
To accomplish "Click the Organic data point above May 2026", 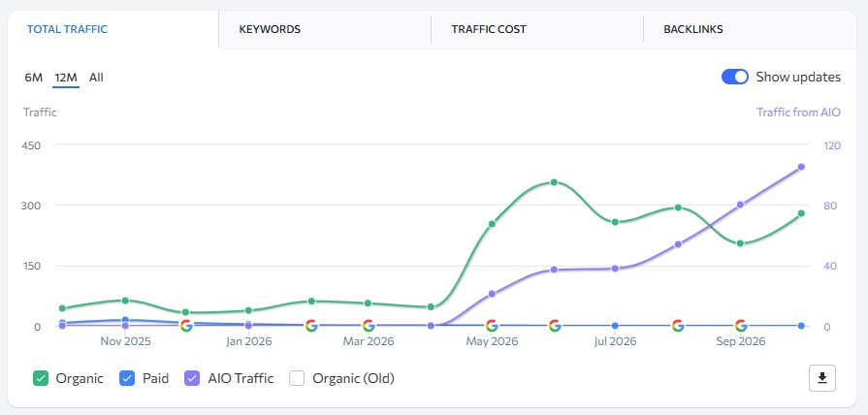I will [492, 224].
